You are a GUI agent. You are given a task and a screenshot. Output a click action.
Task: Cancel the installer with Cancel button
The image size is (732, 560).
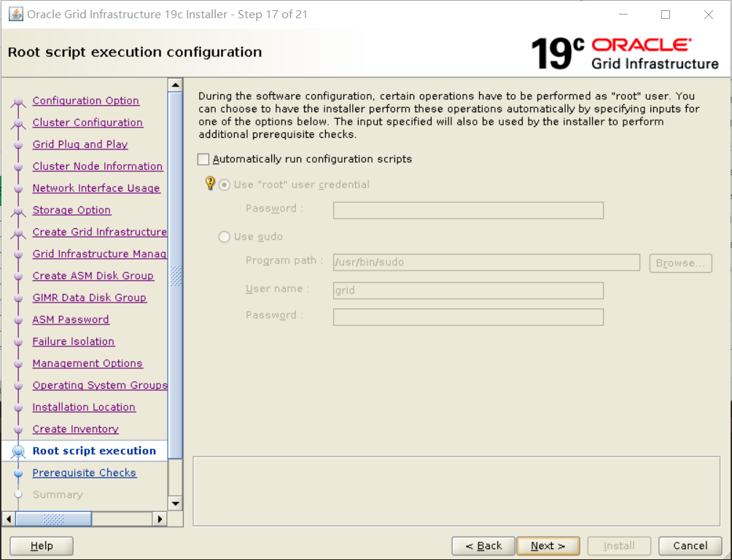690,545
